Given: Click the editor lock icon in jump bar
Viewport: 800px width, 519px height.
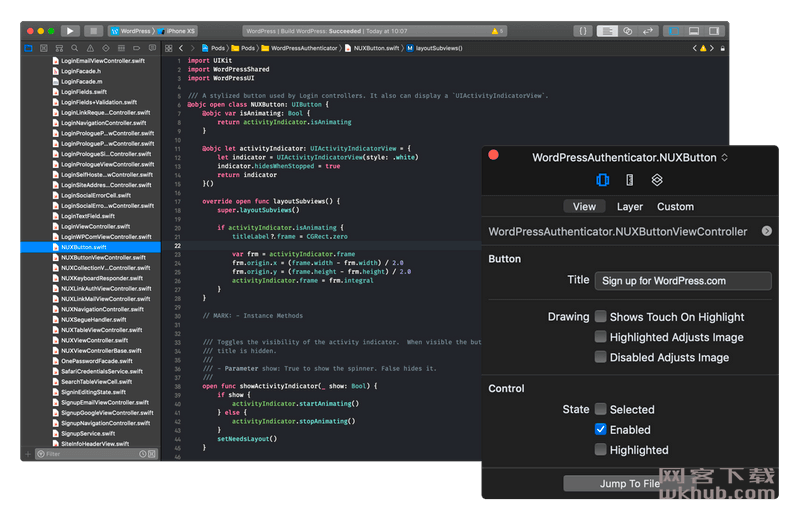Looking at the screenshot, I should pyautogui.click(x=722, y=48).
